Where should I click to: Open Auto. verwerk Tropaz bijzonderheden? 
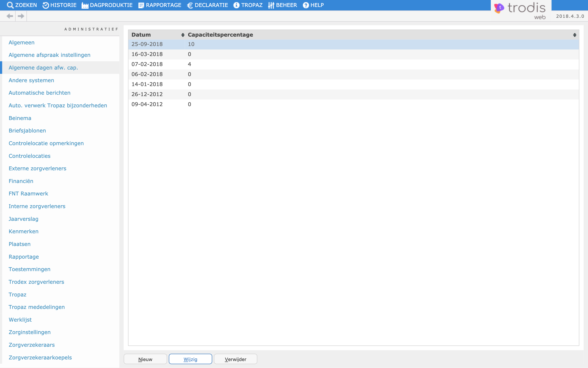coord(58,105)
